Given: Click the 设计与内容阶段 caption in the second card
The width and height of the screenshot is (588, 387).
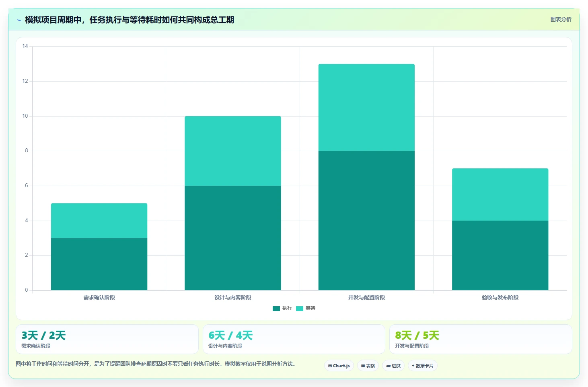Looking at the screenshot, I should [x=225, y=346].
